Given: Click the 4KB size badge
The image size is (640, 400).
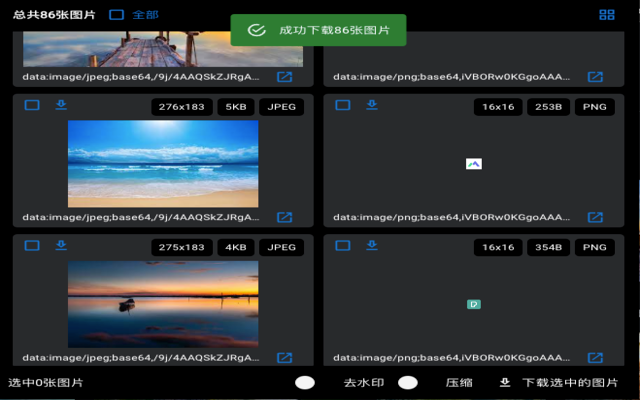Looking at the screenshot, I should [236, 247].
